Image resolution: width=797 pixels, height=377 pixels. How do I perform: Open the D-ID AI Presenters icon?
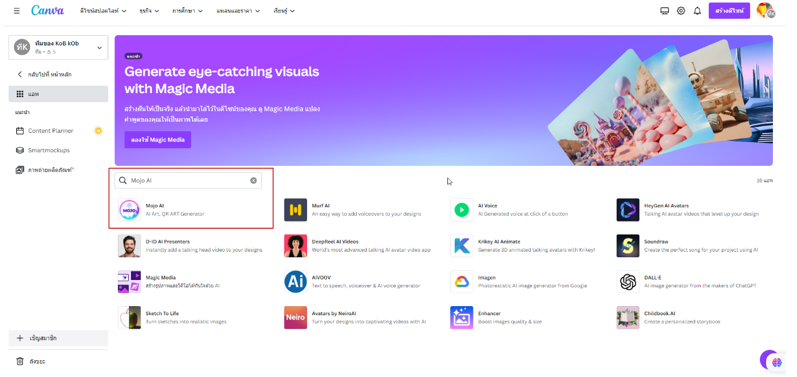tap(130, 246)
